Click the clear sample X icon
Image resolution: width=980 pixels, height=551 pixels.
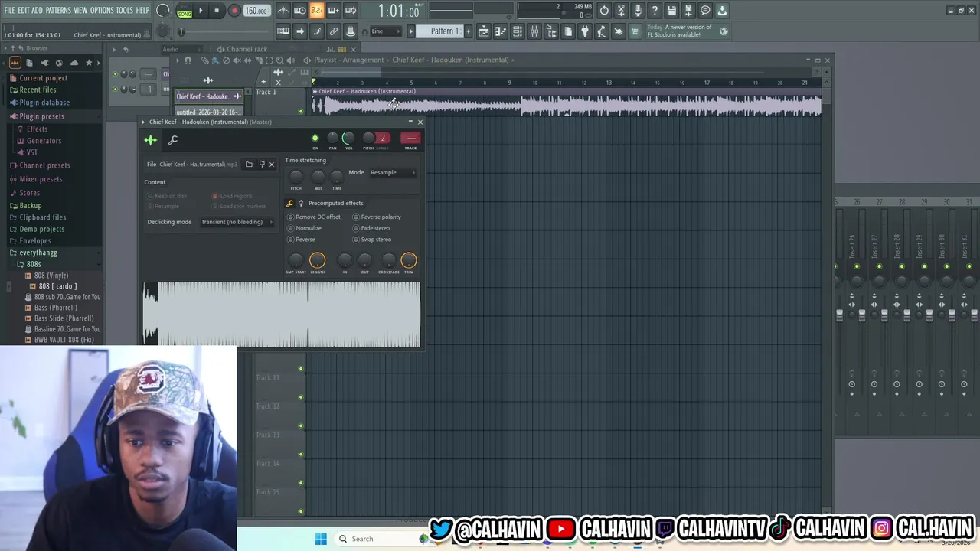(x=271, y=165)
